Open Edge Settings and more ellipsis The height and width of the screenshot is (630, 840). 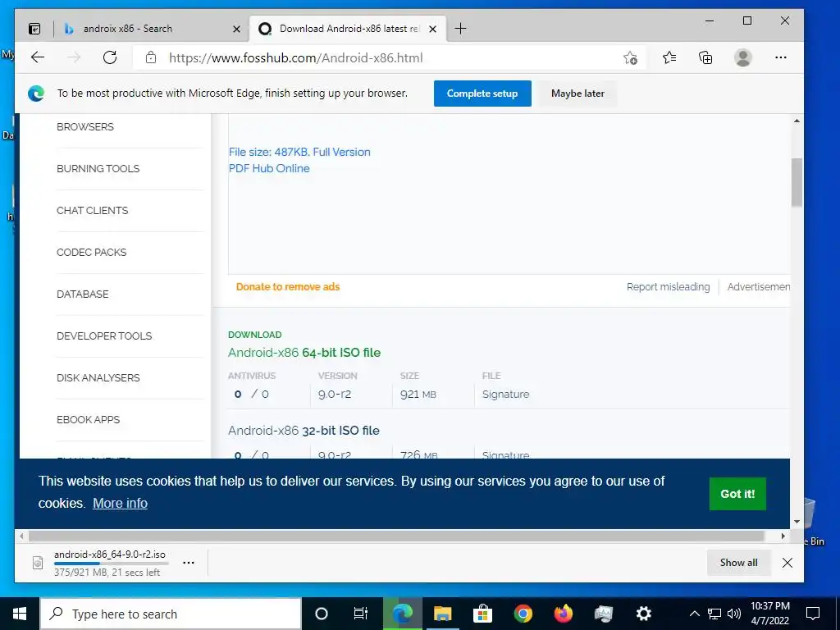[x=781, y=57]
